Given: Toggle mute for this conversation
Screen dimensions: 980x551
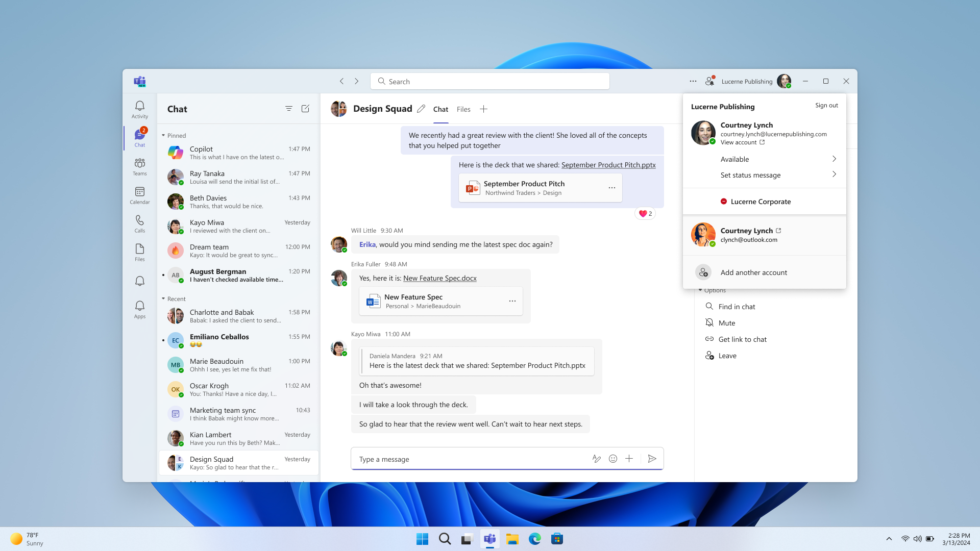Looking at the screenshot, I should 726,322.
